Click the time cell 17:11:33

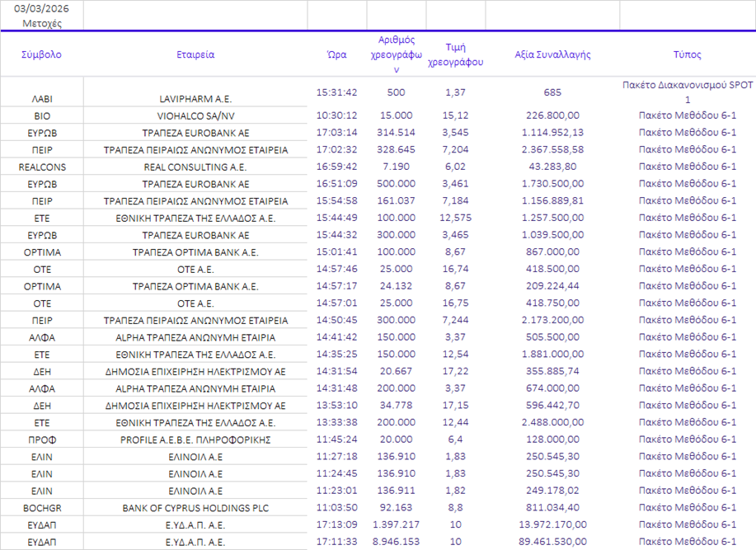(x=336, y=542)
